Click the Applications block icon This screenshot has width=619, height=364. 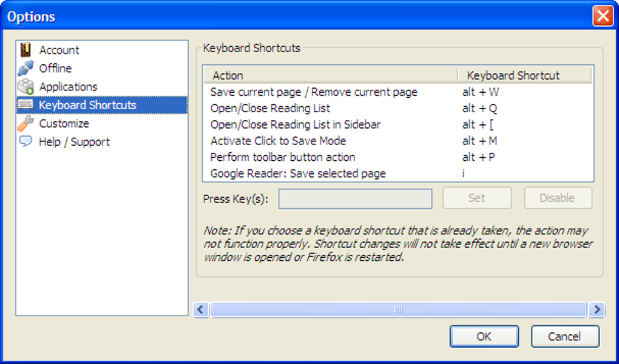[x=25, y=87]
